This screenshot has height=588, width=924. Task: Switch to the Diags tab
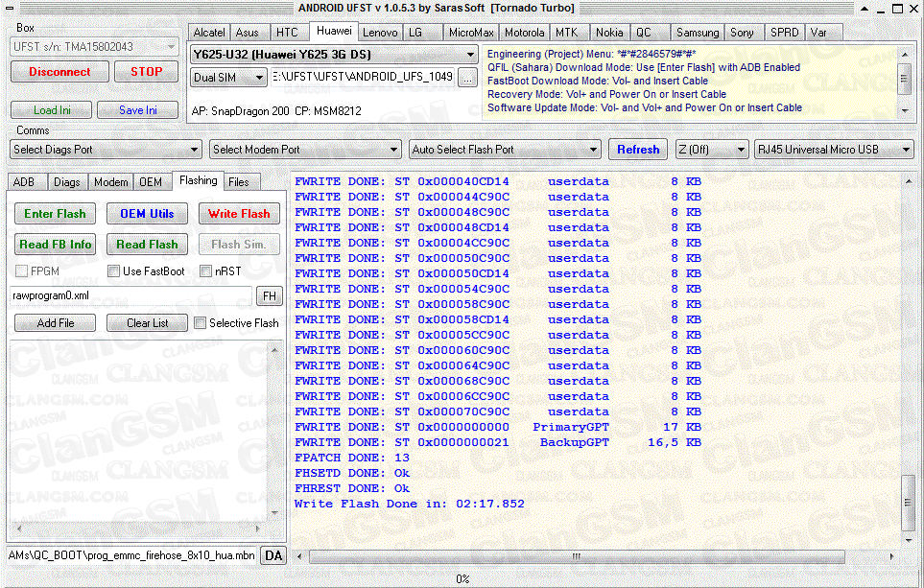(x=66, y=182)
